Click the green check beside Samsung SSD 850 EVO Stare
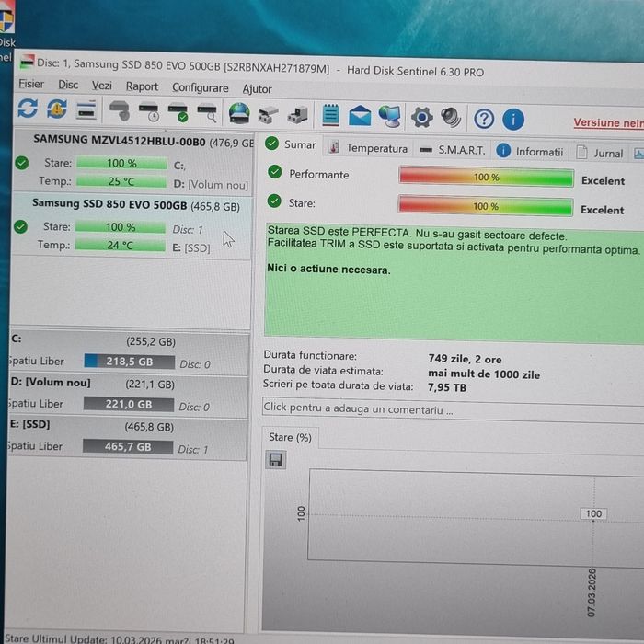 (x=20, y=226)
